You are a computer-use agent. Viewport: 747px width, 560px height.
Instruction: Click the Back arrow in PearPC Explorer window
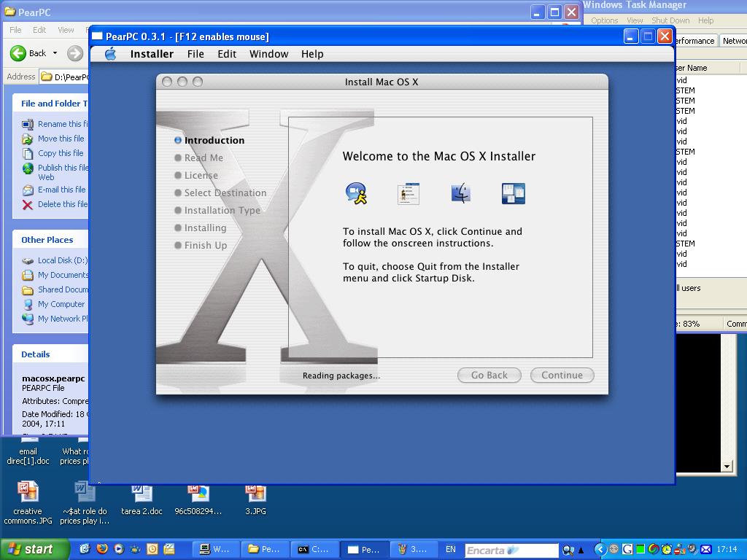pyautogui.click(x=18, y=53)
